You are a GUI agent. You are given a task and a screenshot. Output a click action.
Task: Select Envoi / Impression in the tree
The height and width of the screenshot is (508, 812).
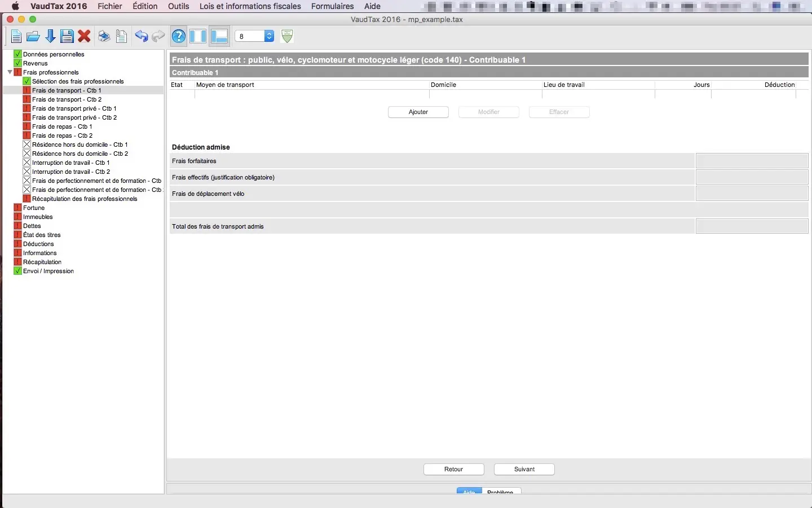48,271
